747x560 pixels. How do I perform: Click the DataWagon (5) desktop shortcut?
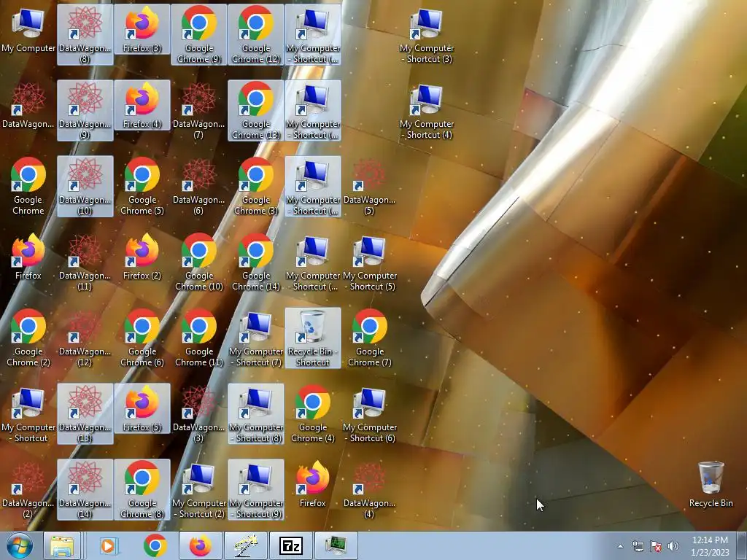[x=370, y=186]
